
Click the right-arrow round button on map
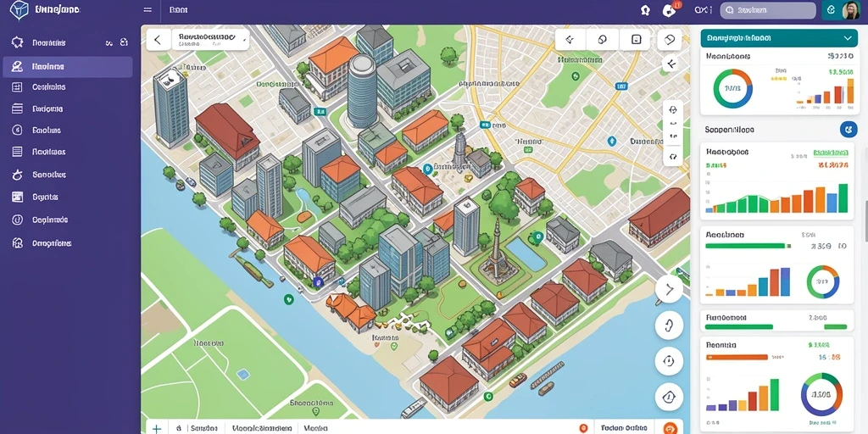pyautogui.click(x=670, y=289)
